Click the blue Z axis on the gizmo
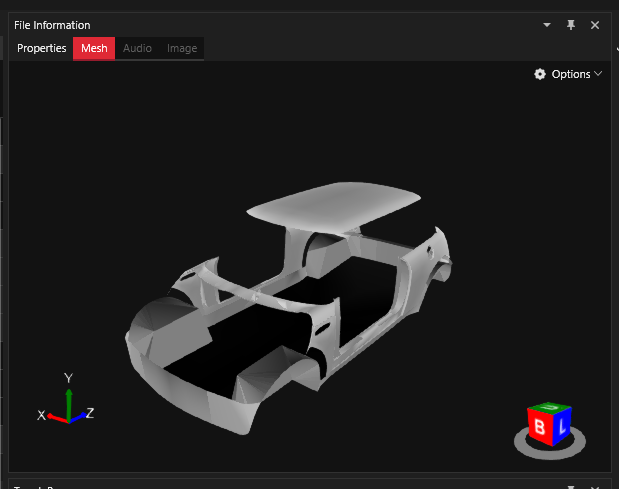 coord(79,414)
